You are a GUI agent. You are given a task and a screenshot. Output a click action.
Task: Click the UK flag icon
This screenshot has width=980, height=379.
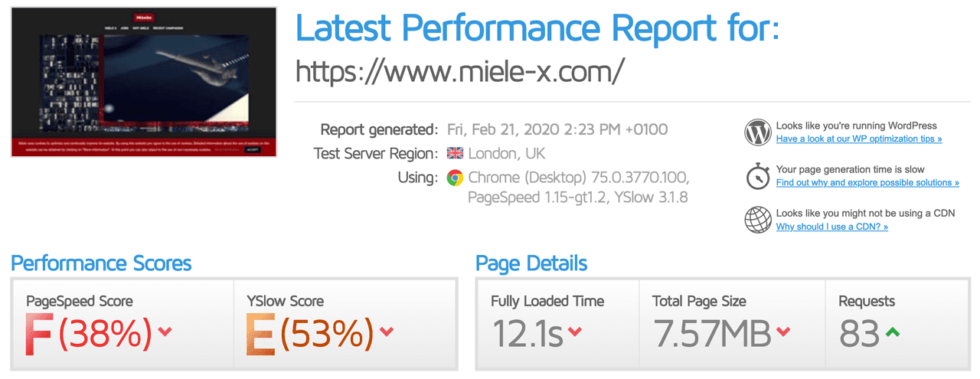point(455,153)
